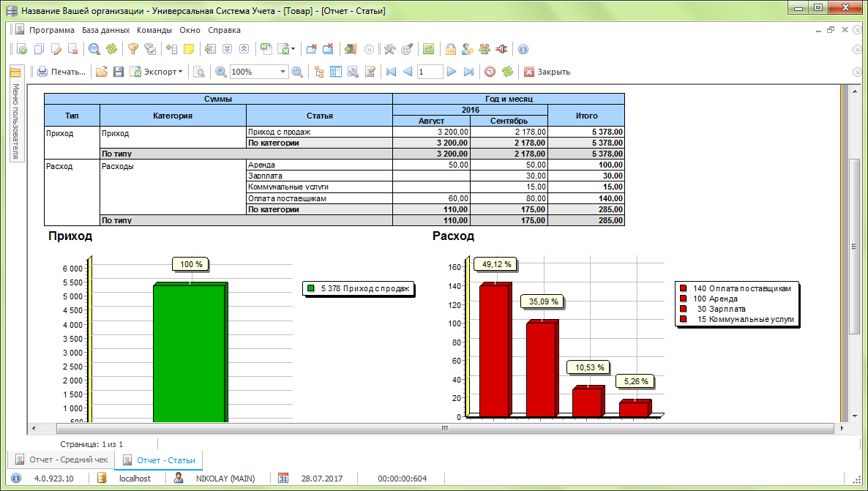Go to the last page
Viewport: 868px width, 491px height.
coord(469,72)
